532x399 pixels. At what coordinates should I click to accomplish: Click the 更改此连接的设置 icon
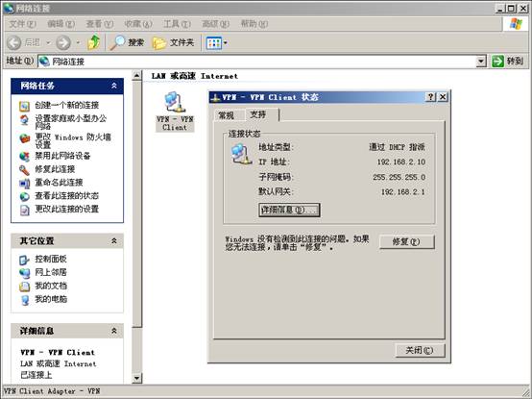[24, 211]
